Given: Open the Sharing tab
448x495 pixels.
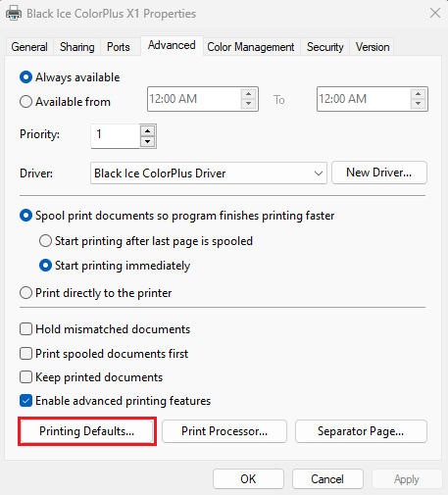Looking at the screenshot, I should click(77, 47).
